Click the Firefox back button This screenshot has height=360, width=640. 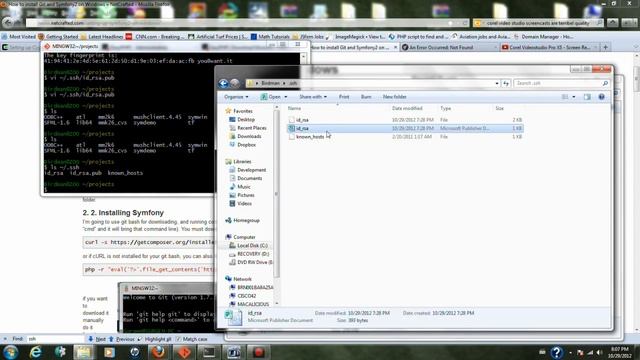(8, 23)
